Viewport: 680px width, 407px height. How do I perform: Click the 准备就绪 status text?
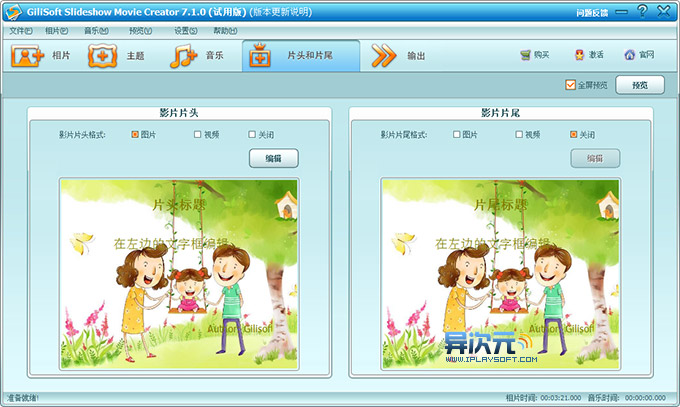pyautogui.click(x=23, y=397)
